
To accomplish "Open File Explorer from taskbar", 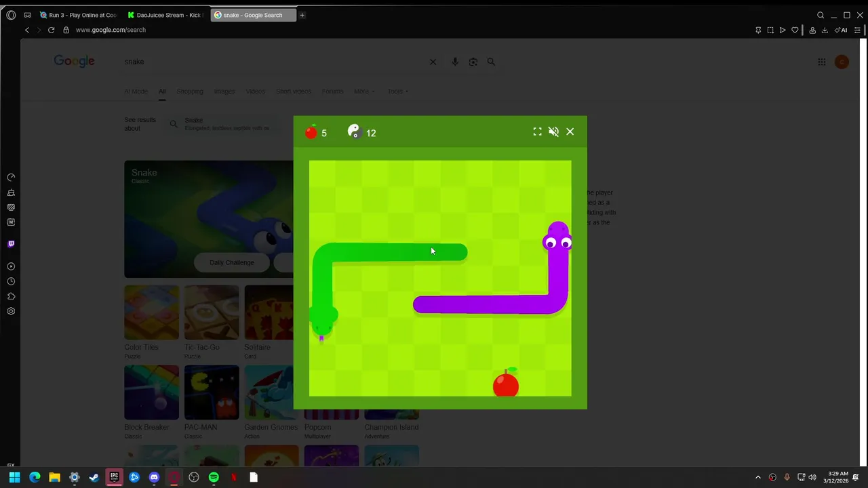I will 54,477.
